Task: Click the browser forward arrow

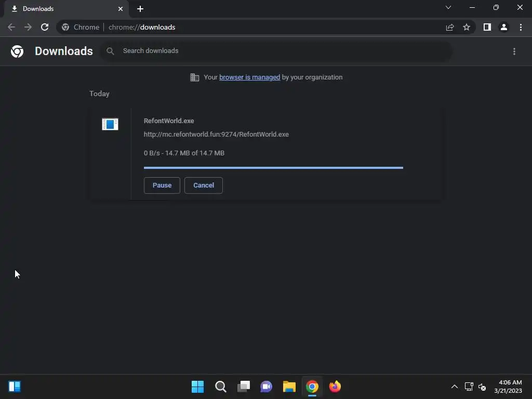Action: point(28,27)
